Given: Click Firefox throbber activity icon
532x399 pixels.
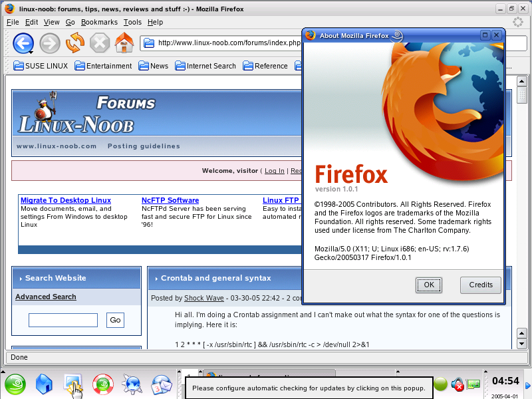Looking at the screenshot, I should [x=517, y=22].
